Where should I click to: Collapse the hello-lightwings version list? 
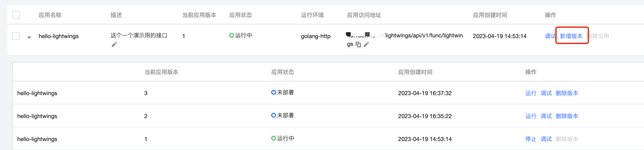click(x=29, y=37)
